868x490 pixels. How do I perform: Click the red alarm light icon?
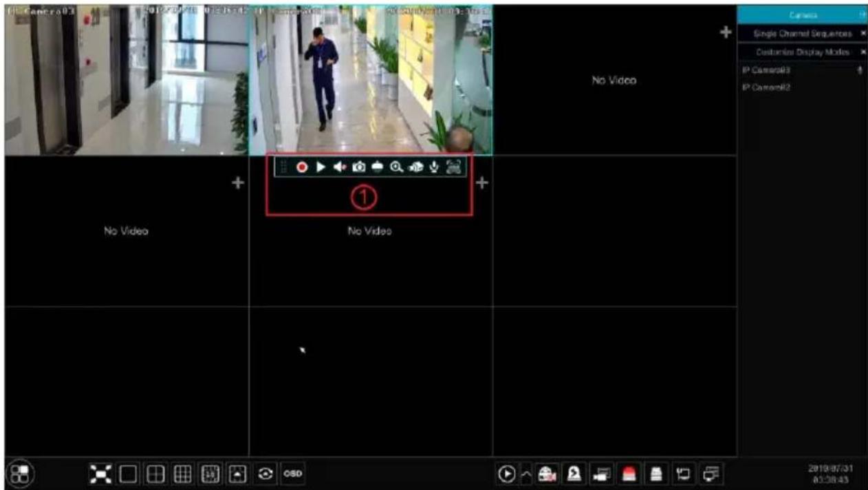tap(628, 473)
